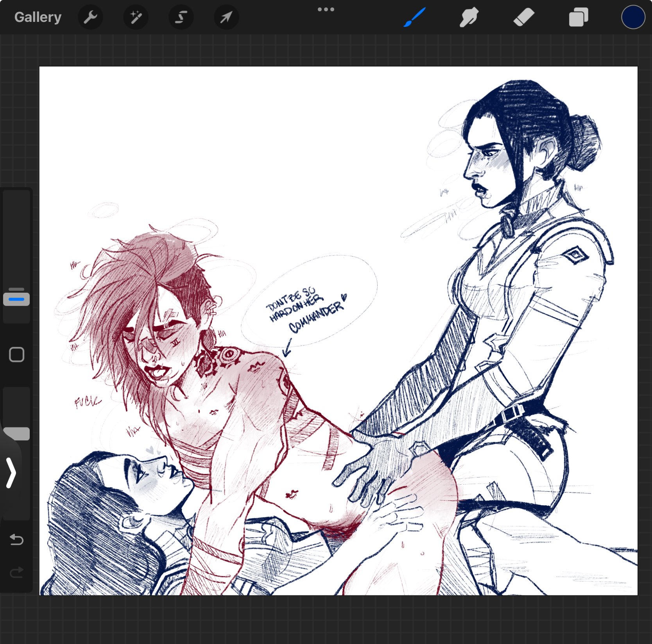Undo the last stroke
The image size is (652, 644).
click(16, 540)
